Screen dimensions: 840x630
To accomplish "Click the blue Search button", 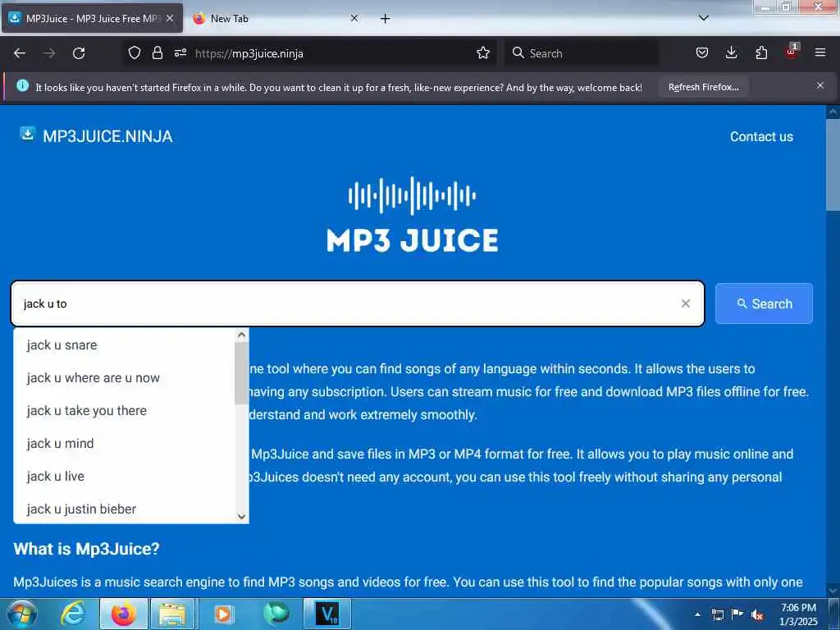I will click(764, 304).
